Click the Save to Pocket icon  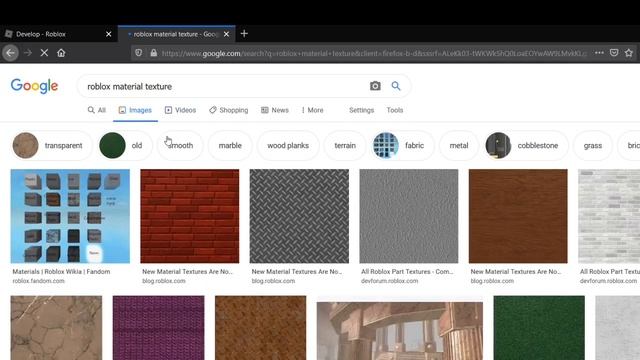[614, 53]
